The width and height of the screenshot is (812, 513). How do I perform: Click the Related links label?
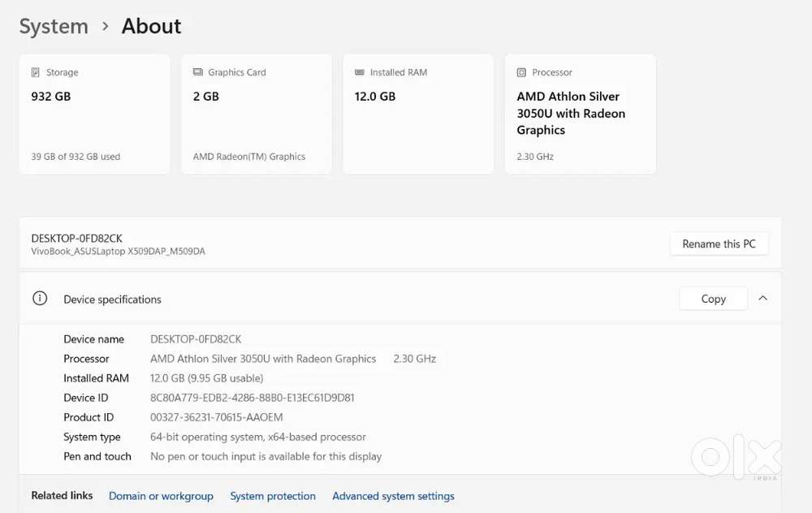[62, 495]
